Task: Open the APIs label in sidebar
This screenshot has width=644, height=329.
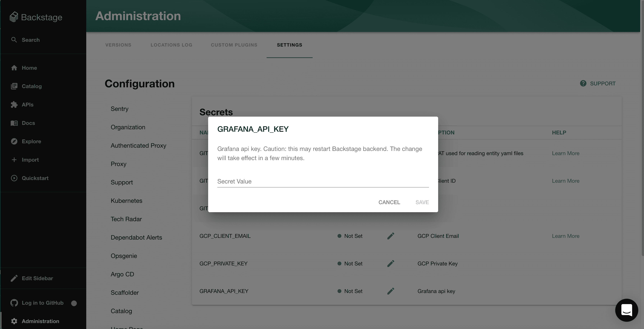Action: [x=27, y=105]
